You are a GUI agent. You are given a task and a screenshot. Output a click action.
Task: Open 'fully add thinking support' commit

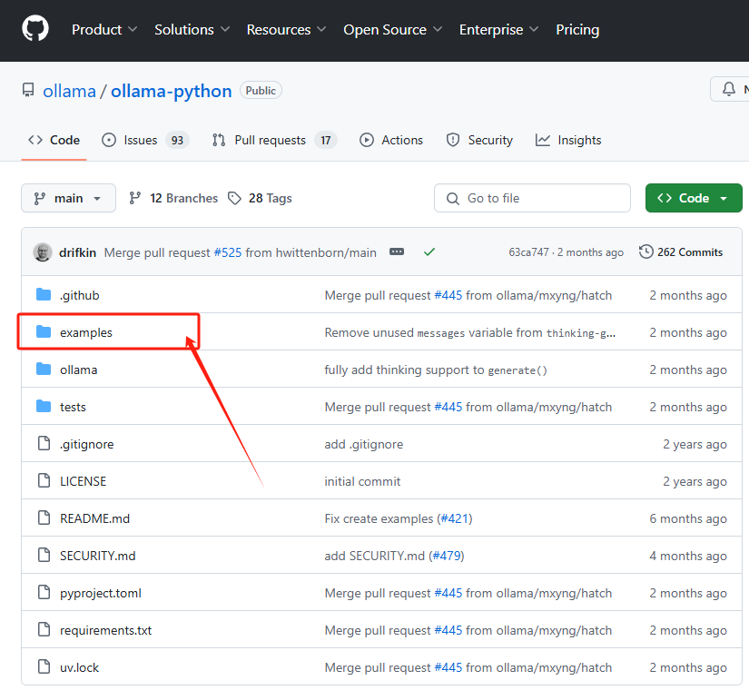coord(436,370)
